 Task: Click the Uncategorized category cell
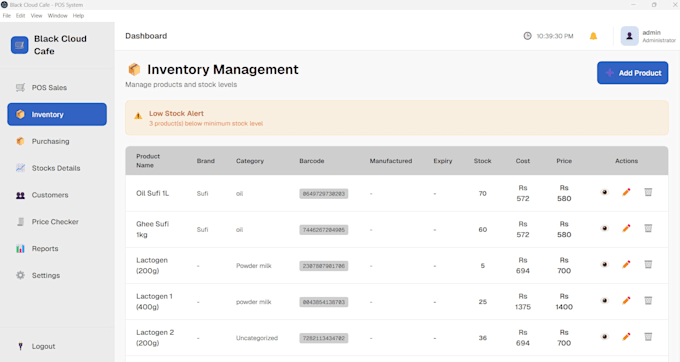tap(257, 338)
